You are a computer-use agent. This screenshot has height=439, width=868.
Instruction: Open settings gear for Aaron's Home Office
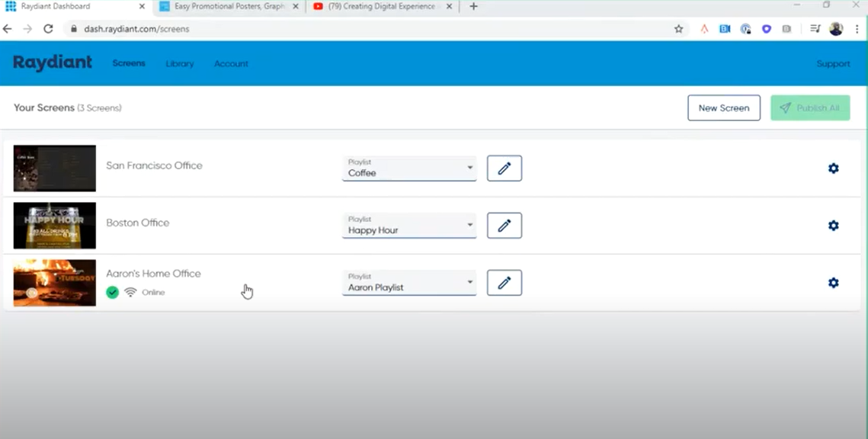click(x=834, y=283)
